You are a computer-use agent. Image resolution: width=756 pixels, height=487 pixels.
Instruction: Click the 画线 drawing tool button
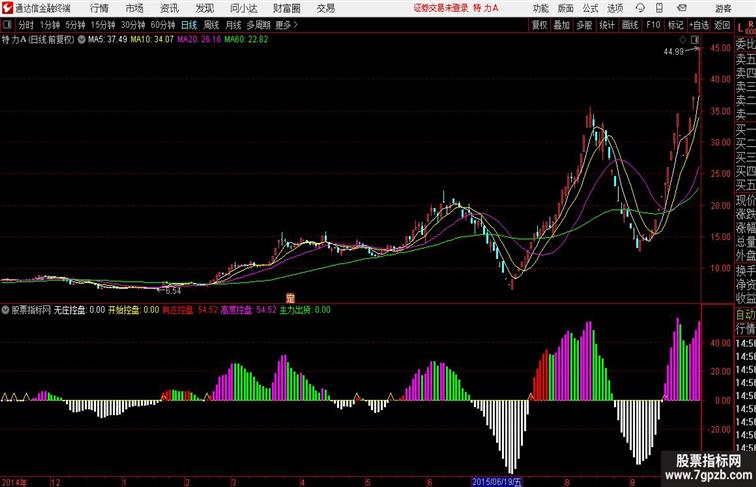tap(630, 25)
